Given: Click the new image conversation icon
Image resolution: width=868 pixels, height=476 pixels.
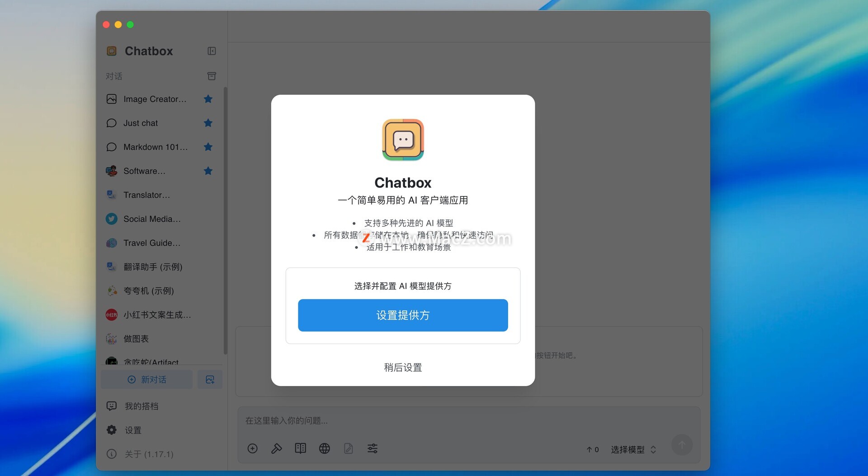Looking at the screenshot, I should click(x=210, y=379).
